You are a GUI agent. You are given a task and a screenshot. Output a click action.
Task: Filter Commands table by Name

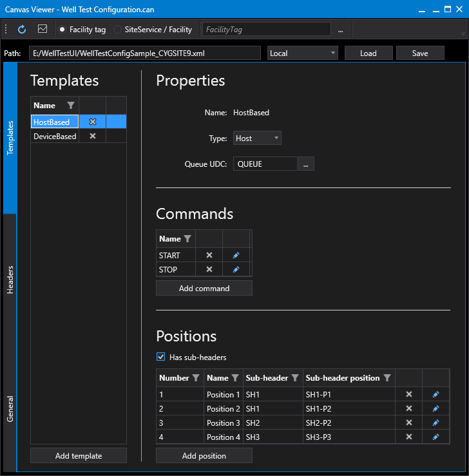(187, 239)
